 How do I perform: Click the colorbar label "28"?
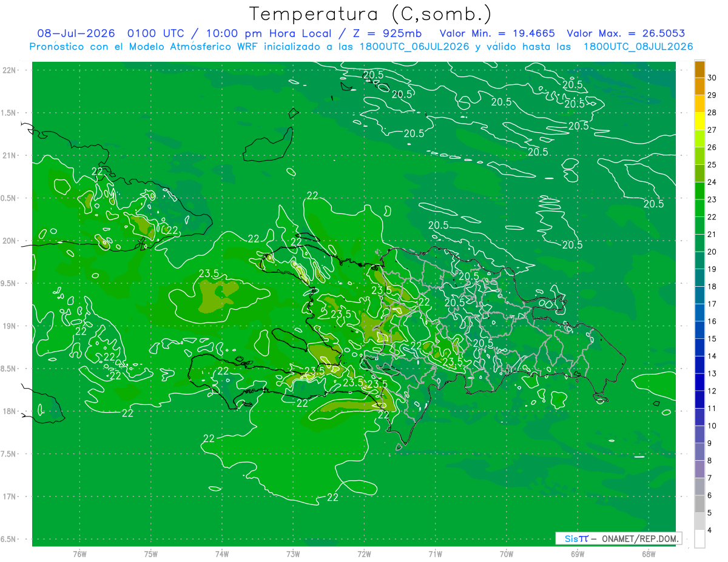(712, 112)
